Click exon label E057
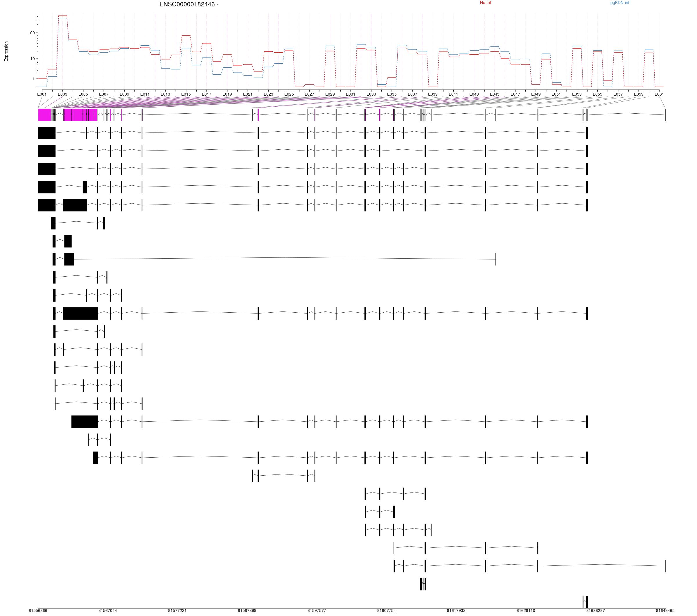 coord(618,94)
